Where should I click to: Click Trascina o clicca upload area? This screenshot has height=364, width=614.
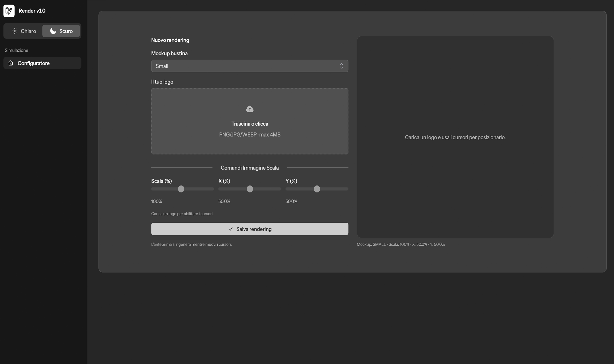tap(250, 124)
